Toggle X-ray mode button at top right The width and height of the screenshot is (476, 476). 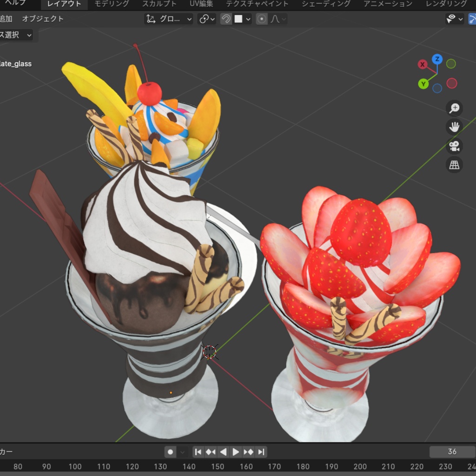click(x=473, y=19)
